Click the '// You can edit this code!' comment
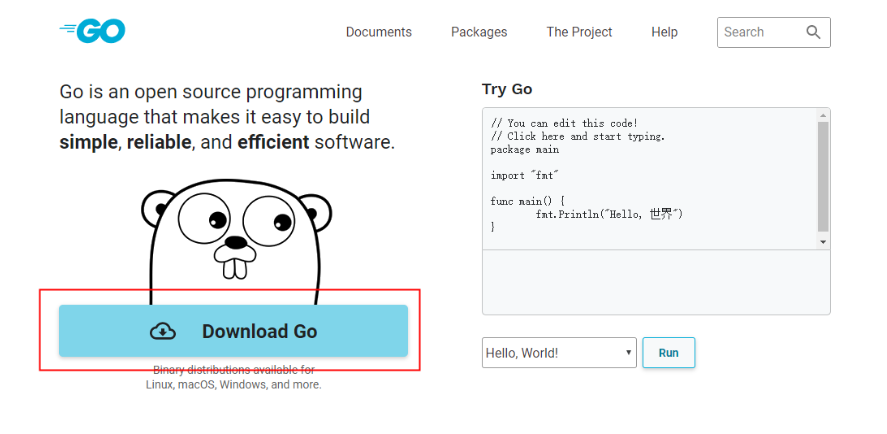Viewport: 887px width, 434px height. pos(564,123)
